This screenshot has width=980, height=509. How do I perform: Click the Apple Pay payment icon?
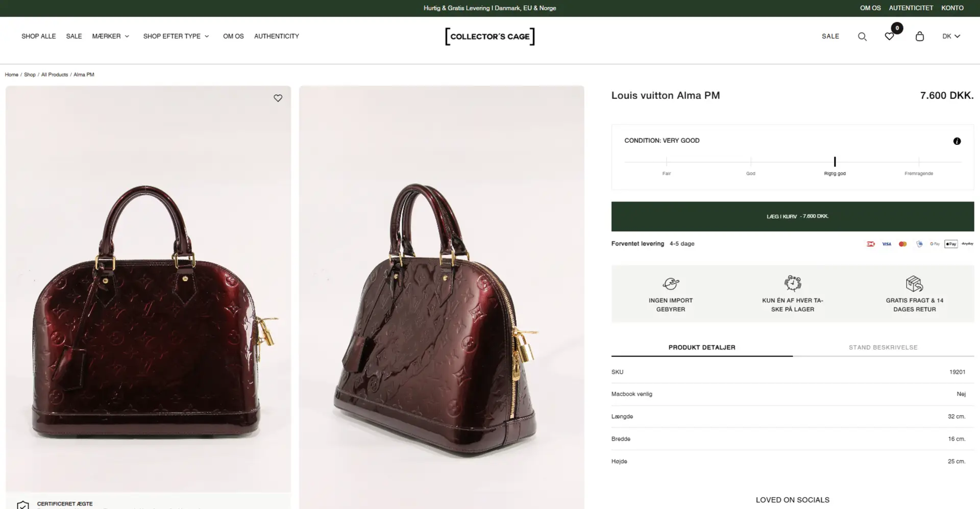pos(951,244)
